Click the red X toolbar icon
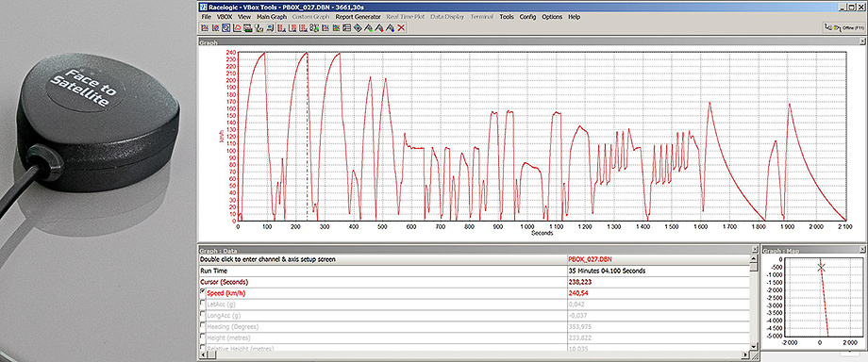 click(x=401, y=27)
